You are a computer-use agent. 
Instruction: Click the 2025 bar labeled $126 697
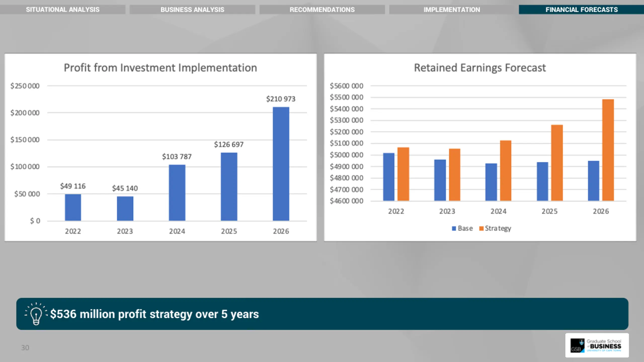tap(229, 187)
